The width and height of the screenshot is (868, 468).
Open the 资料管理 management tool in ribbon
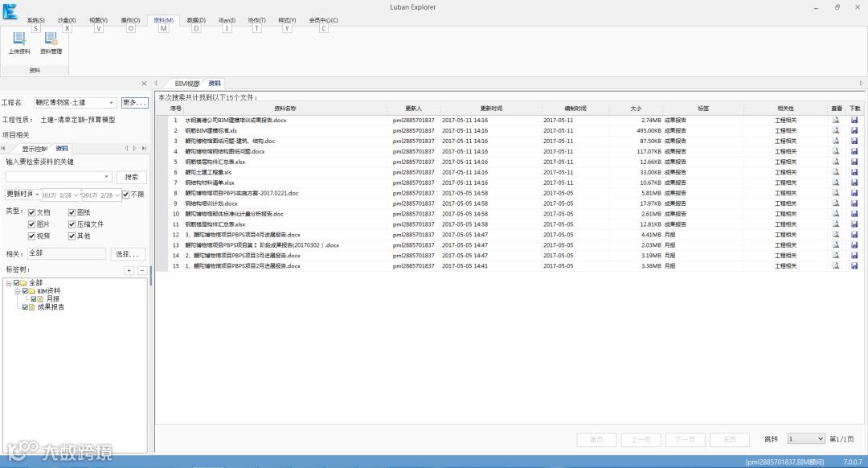click(51, 43)
